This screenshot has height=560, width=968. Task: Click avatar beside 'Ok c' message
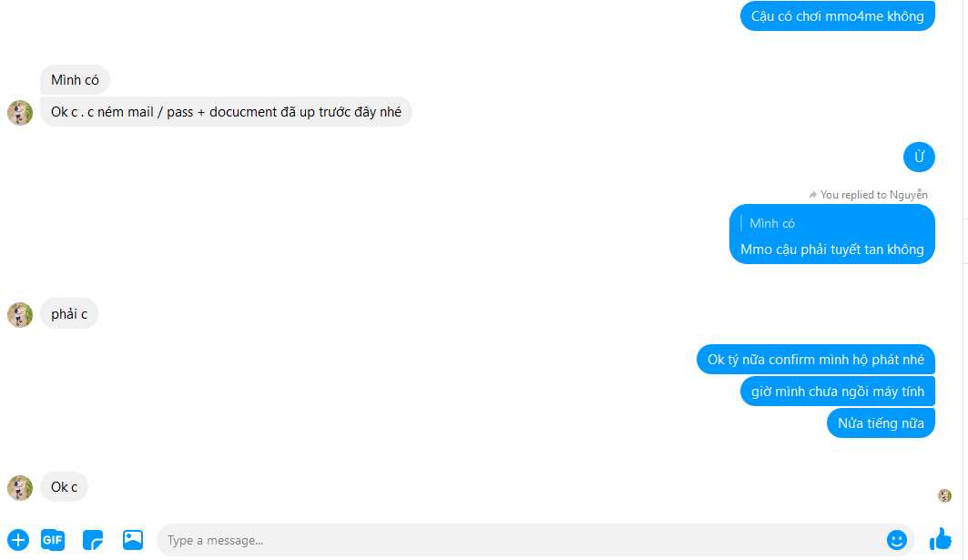(x=20, y=488)
